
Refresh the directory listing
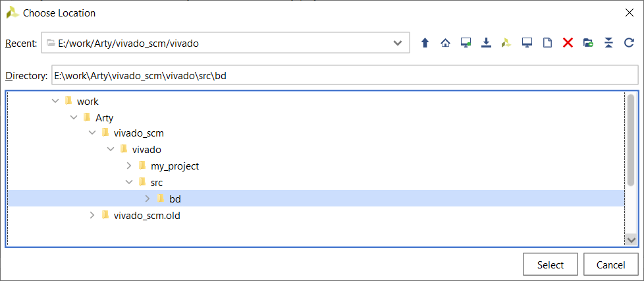coord(630,43)
